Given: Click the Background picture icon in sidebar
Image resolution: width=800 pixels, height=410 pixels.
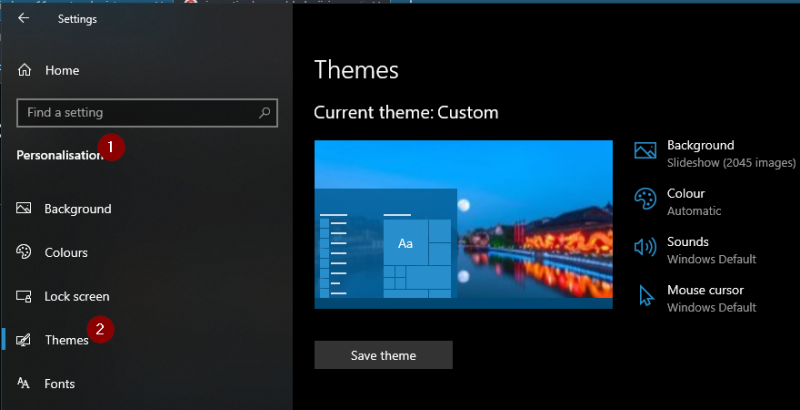Looking at the screenshot, I should 24,209.
